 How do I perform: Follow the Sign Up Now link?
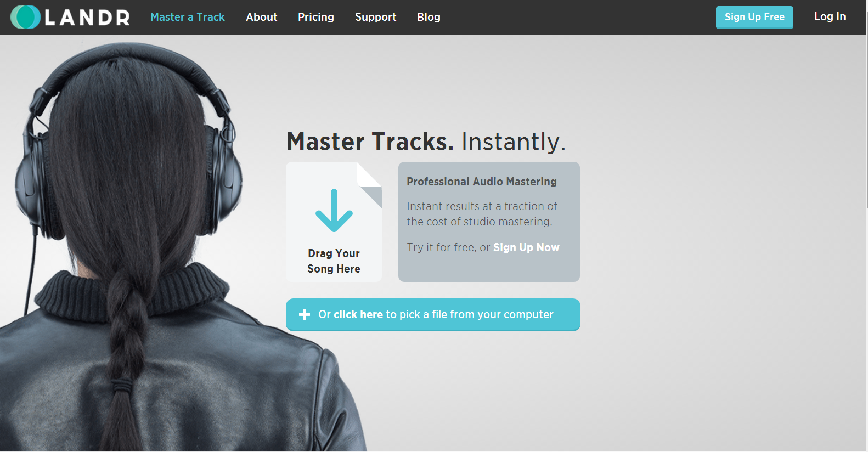(x=526, y=247)
